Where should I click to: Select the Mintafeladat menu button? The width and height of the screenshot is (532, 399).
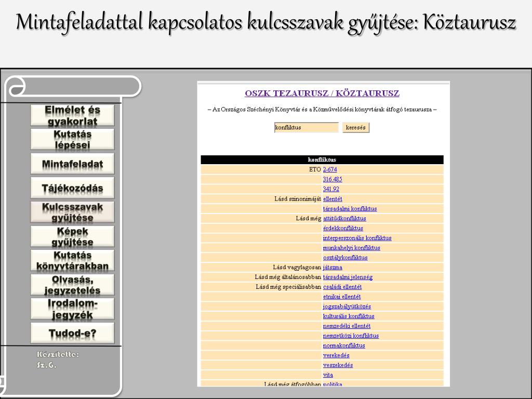72,164
